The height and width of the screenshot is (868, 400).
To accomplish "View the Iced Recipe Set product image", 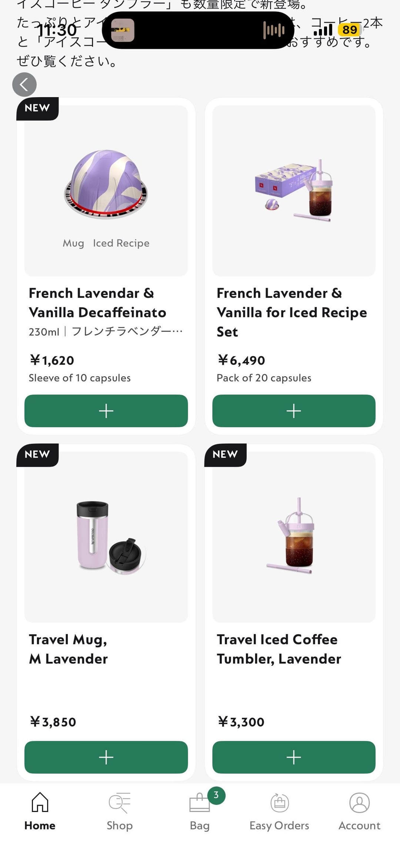I will pos(294,191).
